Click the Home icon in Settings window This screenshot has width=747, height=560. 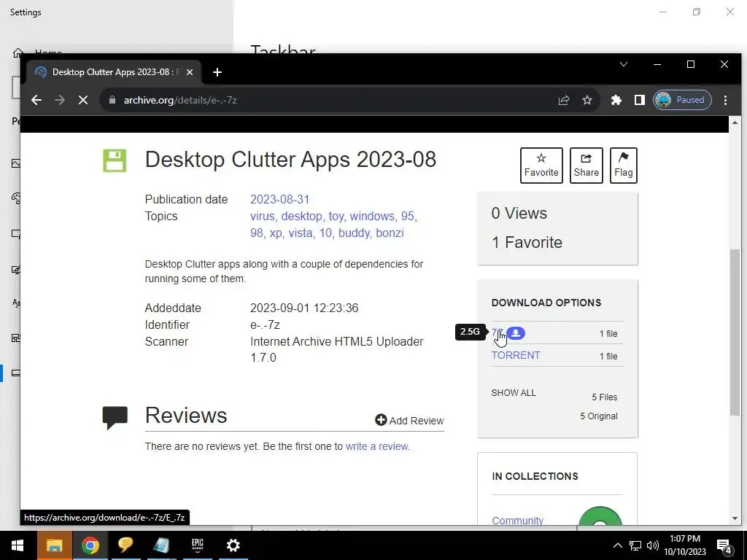click(18, 52)
